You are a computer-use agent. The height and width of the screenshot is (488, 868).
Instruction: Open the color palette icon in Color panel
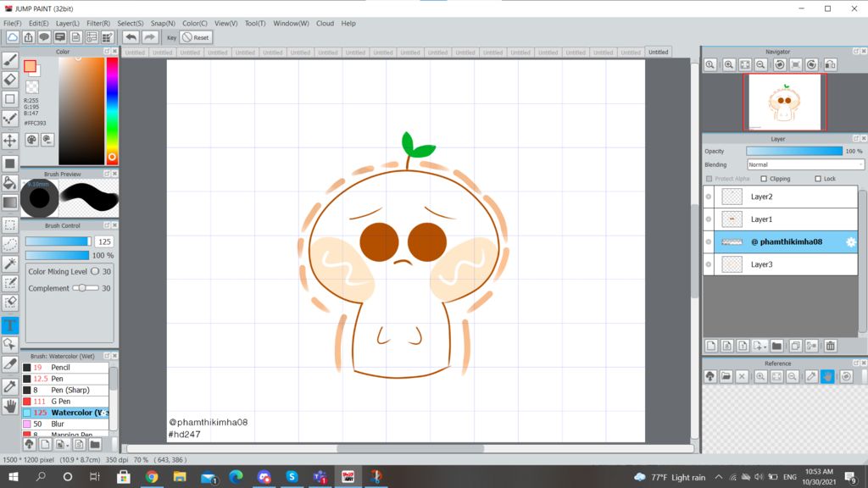click(31, 140)
